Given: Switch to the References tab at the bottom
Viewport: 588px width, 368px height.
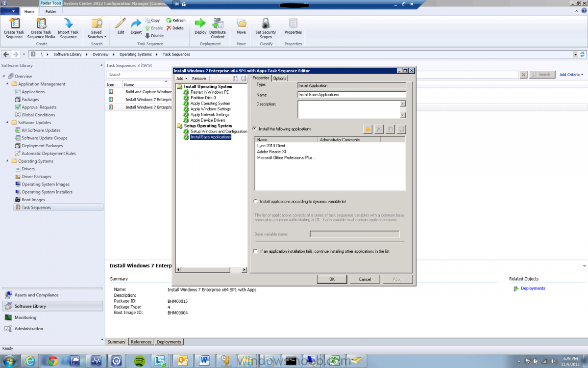Looking at the screenshot, I should tap(141, 342).
